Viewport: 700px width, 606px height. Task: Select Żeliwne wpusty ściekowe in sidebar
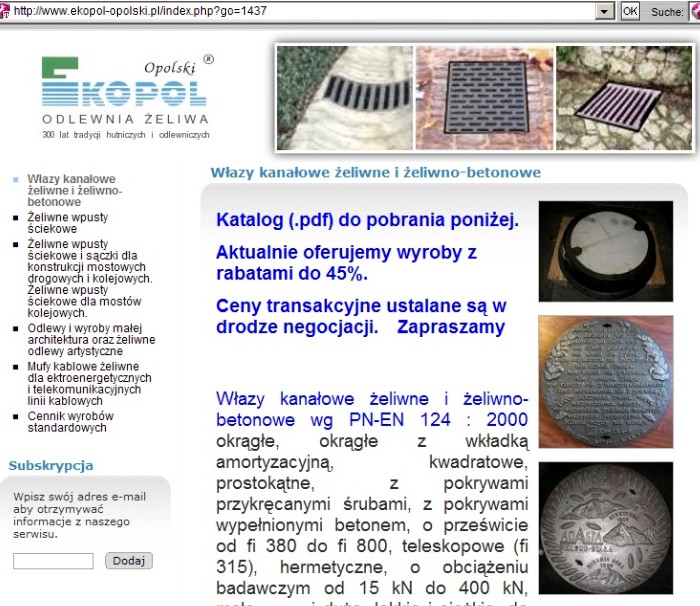point(67,222)
